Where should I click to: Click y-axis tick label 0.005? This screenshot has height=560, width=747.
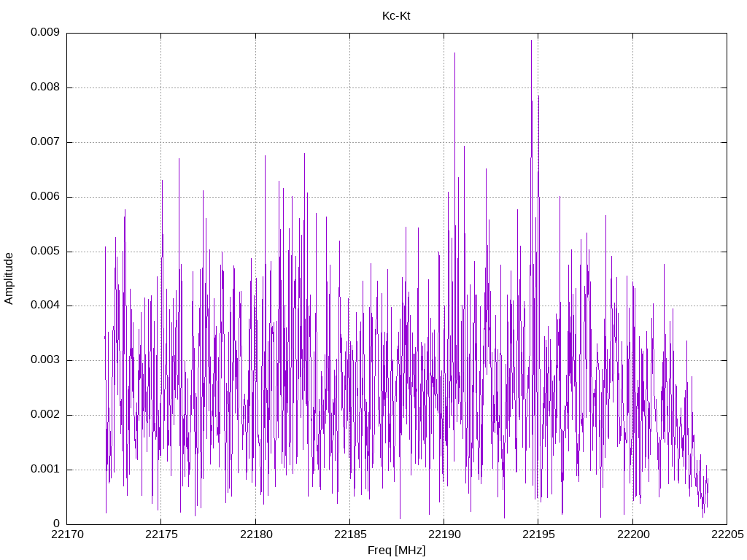click(x=45, y=251)
